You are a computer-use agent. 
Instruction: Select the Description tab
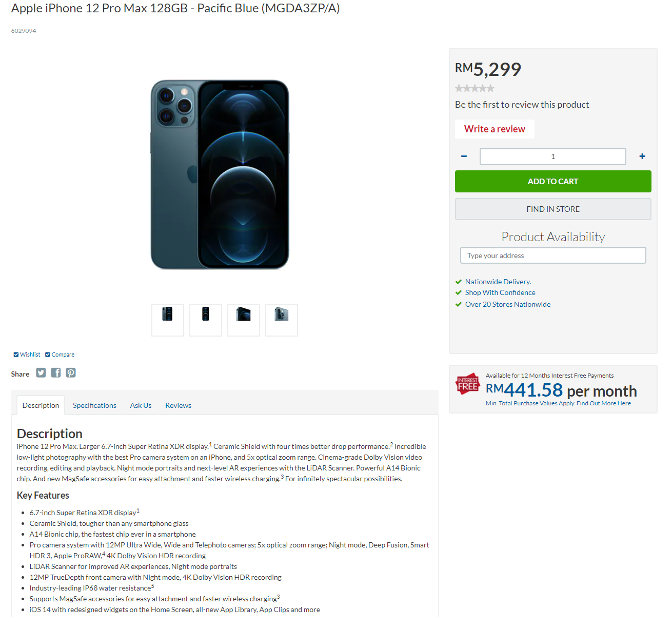(41, 405)
